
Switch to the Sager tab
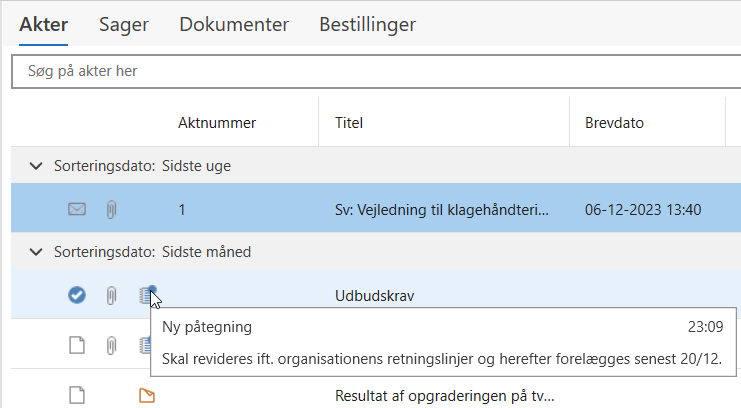point(123,24)
